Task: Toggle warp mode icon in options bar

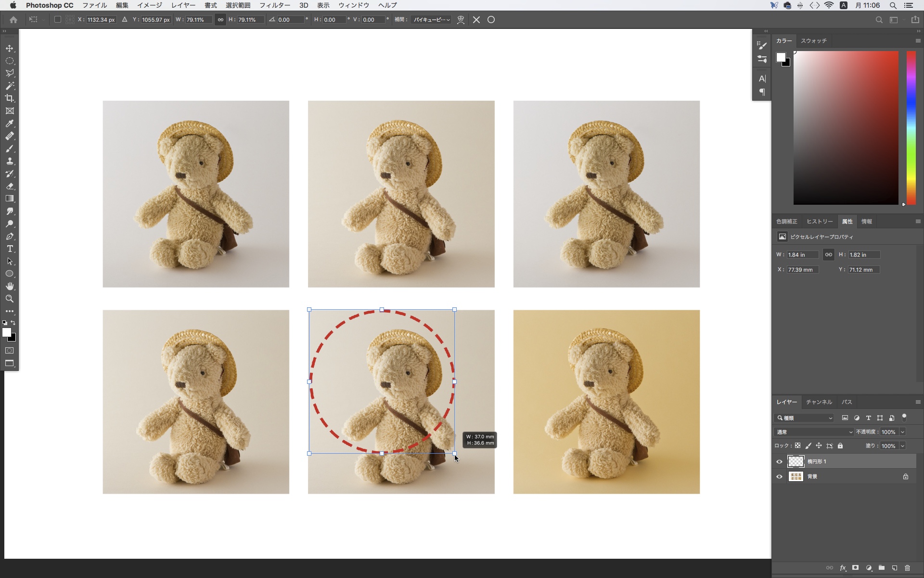Action: pos(461,20)
